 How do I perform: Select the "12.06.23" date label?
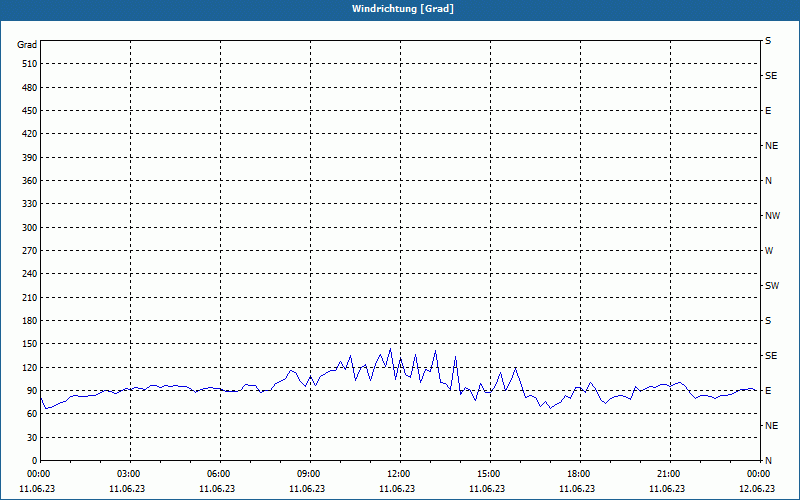(757, 489)
